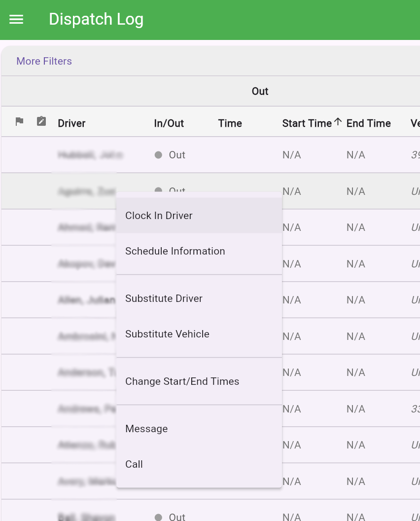Open Schedule Information from the context menu

pos(175,251)
